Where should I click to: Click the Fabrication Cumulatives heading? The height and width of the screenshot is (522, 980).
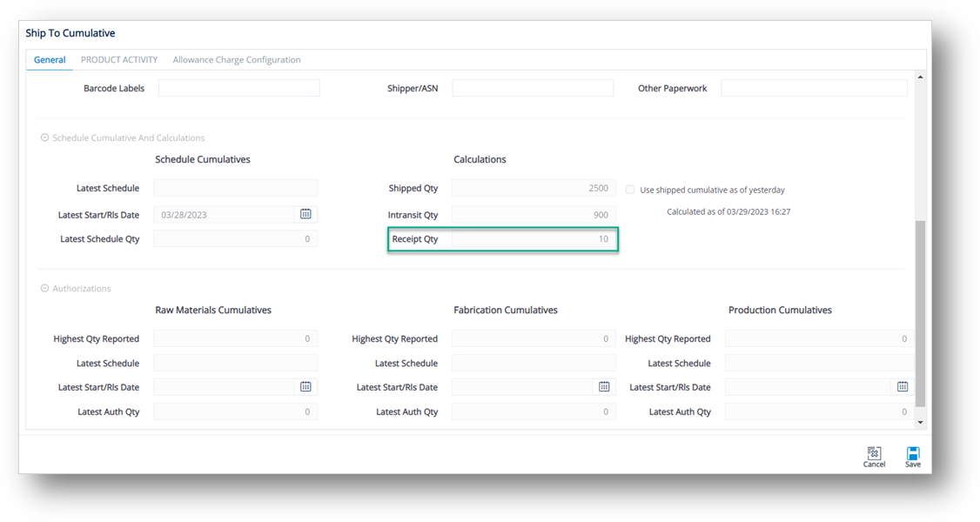pos(505,310)
